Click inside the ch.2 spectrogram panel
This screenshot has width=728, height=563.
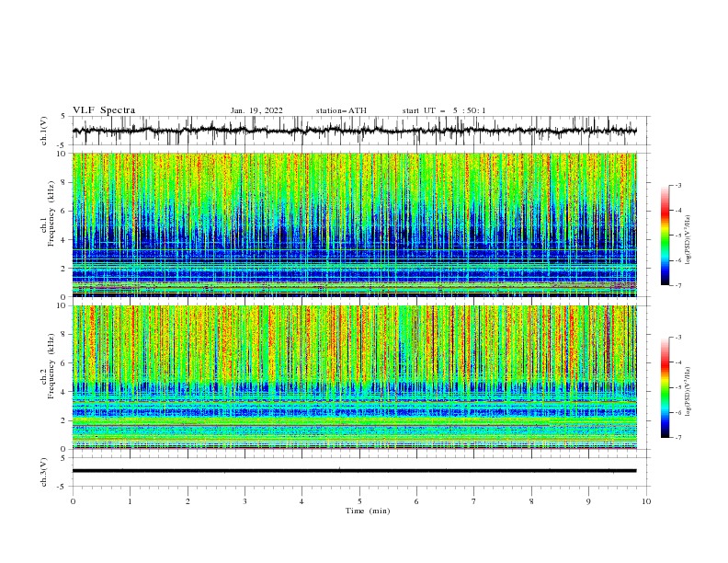point(354,377)
